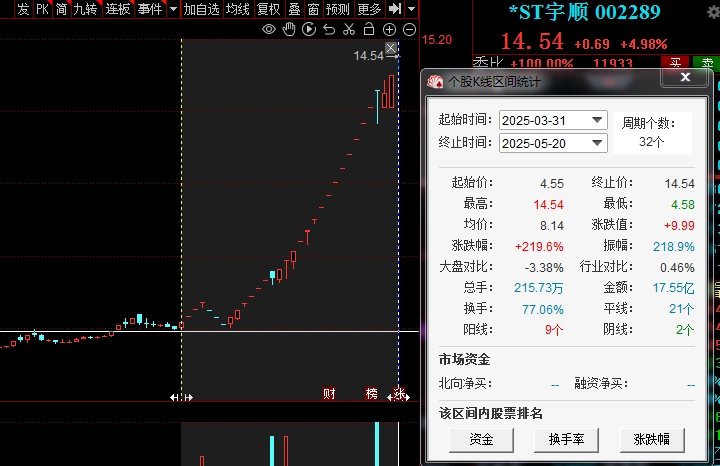This screenshot has height=466, width=720.
Task: Click the settings gear icon next to the stock title
Action: click(x=713, y=12)
